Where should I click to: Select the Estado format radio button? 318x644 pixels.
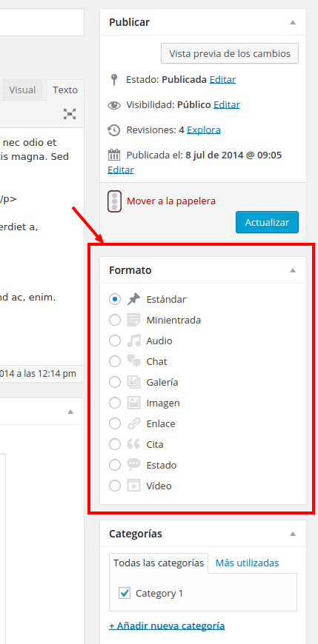pyautogui.click(x=115, y=465)
